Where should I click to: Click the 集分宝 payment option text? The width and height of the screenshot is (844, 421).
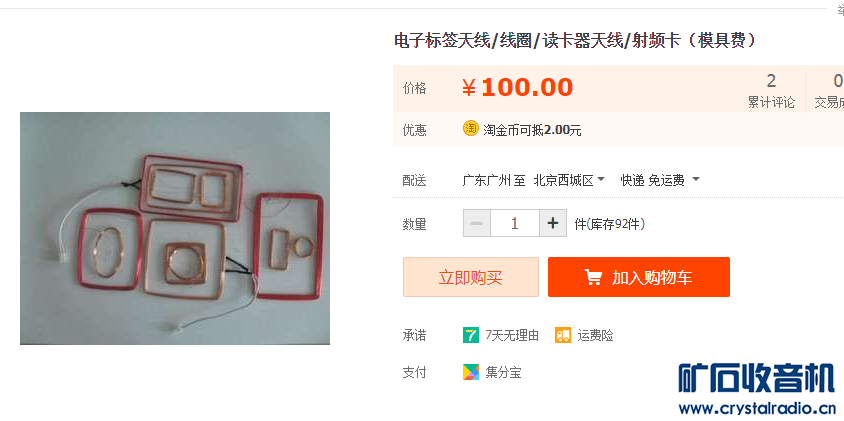503,373
